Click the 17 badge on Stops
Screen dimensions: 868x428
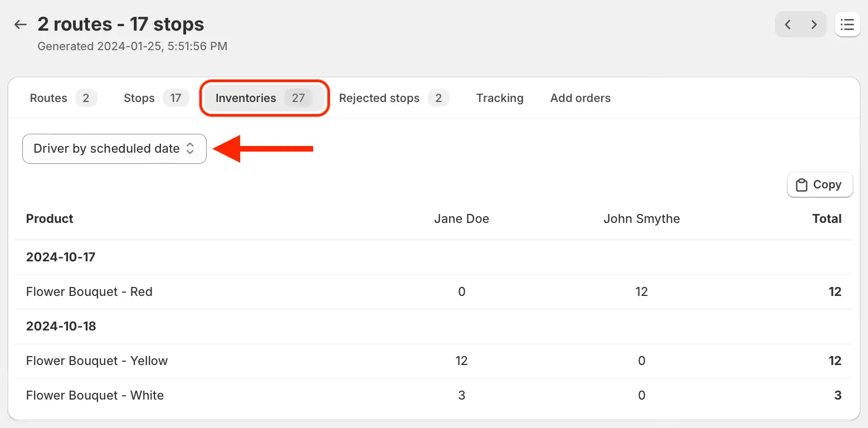(x=176, y=98)
